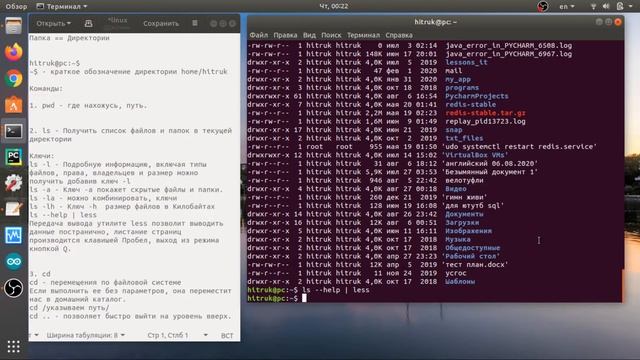The height and width of the screenshot is (360, 640).
Task: Click the PycharmProjects directory entry
Action: coord(477,96)
